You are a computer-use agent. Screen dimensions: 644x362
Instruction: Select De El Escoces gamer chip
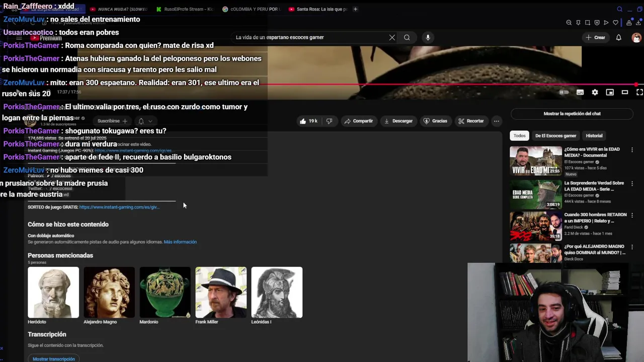[x=555, y=136]
